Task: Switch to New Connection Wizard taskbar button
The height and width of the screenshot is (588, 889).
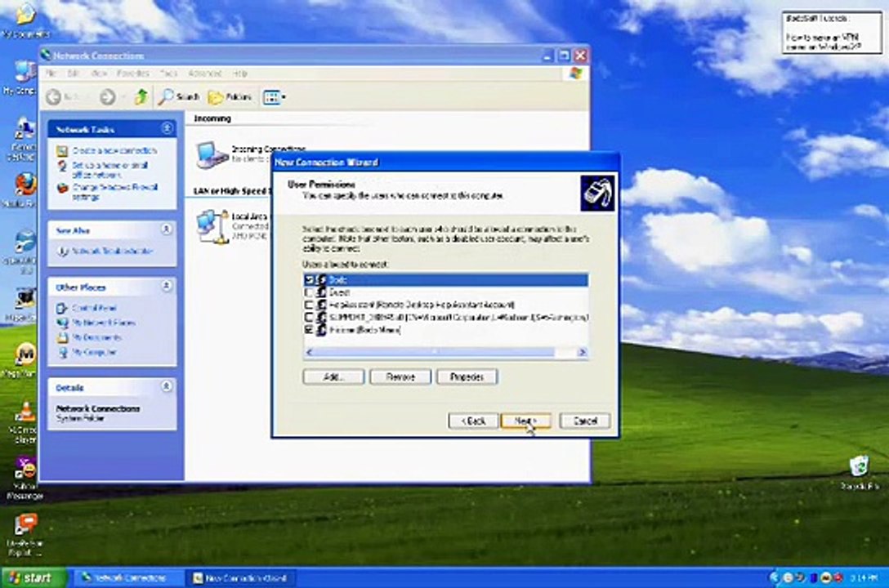Action: [243, 578]
